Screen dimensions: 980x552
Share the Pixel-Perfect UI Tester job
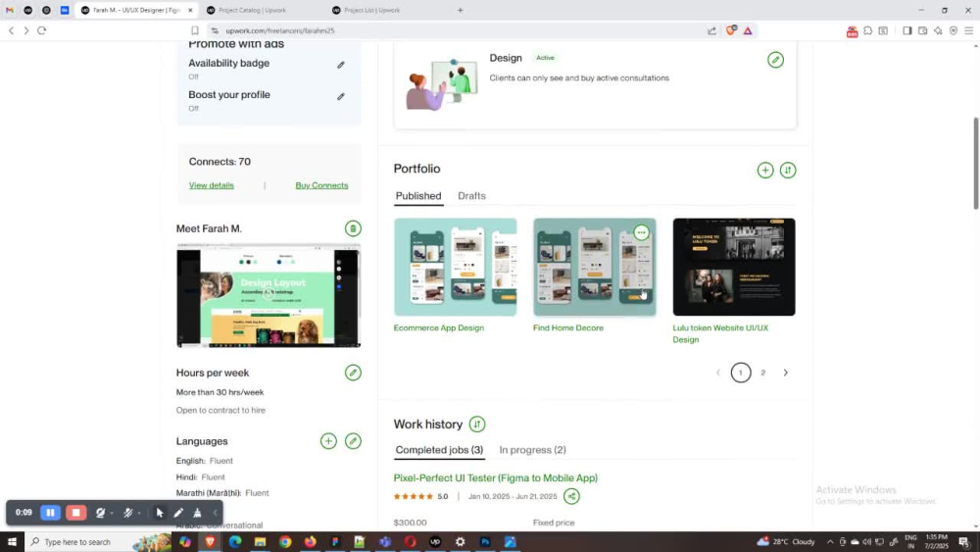(571, 496)
